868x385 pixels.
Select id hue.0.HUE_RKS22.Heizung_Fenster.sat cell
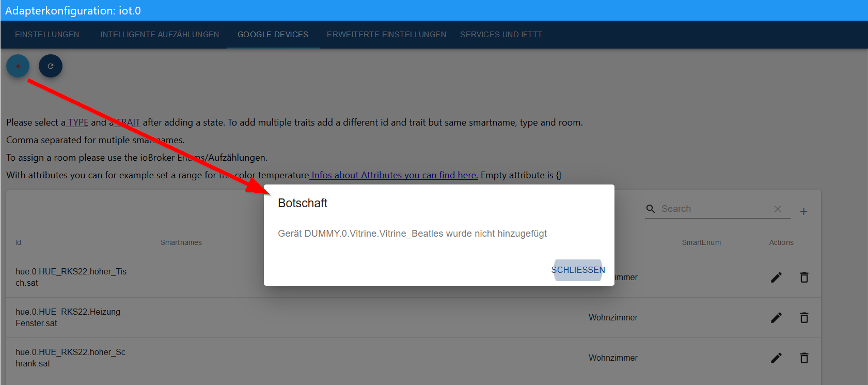tap(70, 317)
